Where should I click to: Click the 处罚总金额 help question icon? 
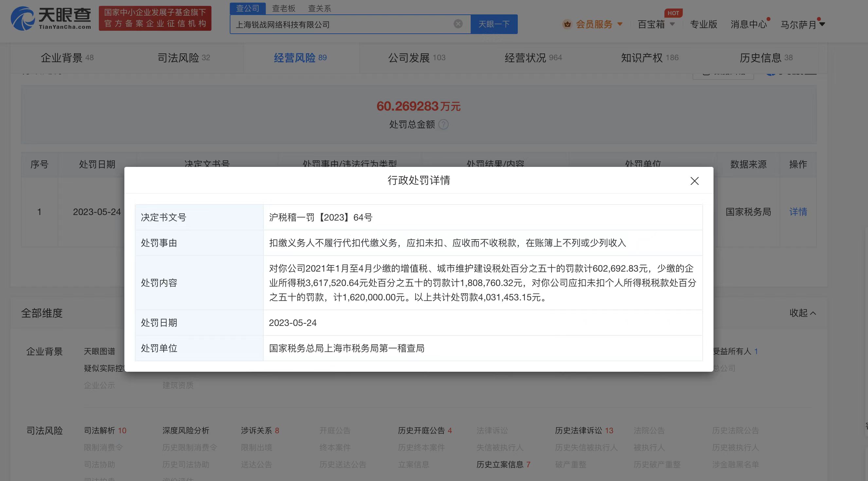[x=443, y=125]
